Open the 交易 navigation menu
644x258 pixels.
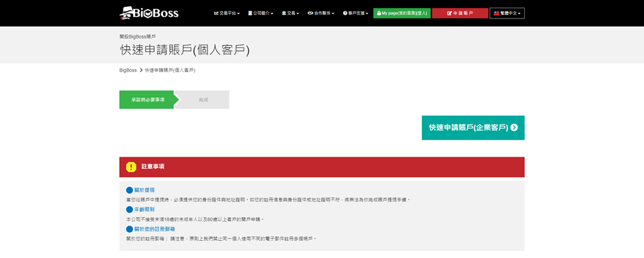pyautogui.click(x=290, y=13)
